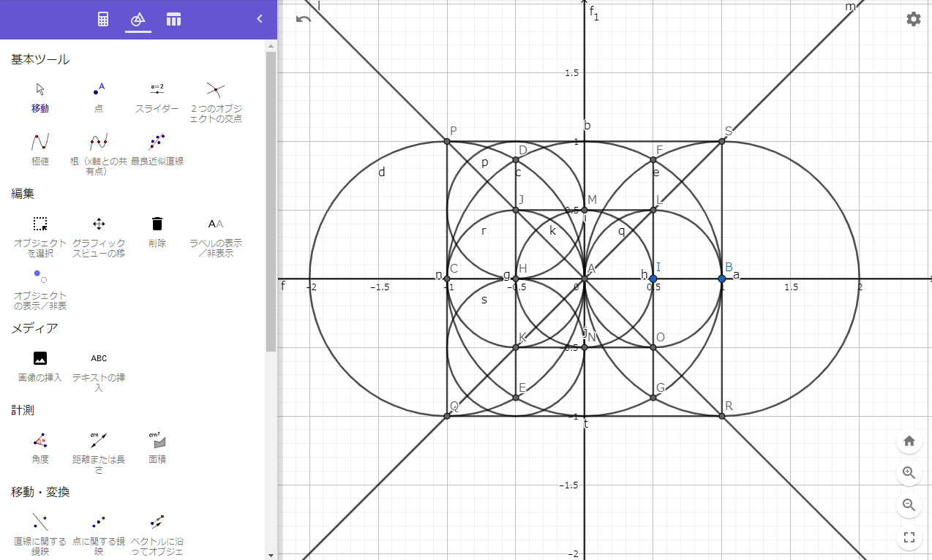The image size is (932, 560).
Task: Switch to the Tools (geometry) tab
Action: [x=138, y=19]
